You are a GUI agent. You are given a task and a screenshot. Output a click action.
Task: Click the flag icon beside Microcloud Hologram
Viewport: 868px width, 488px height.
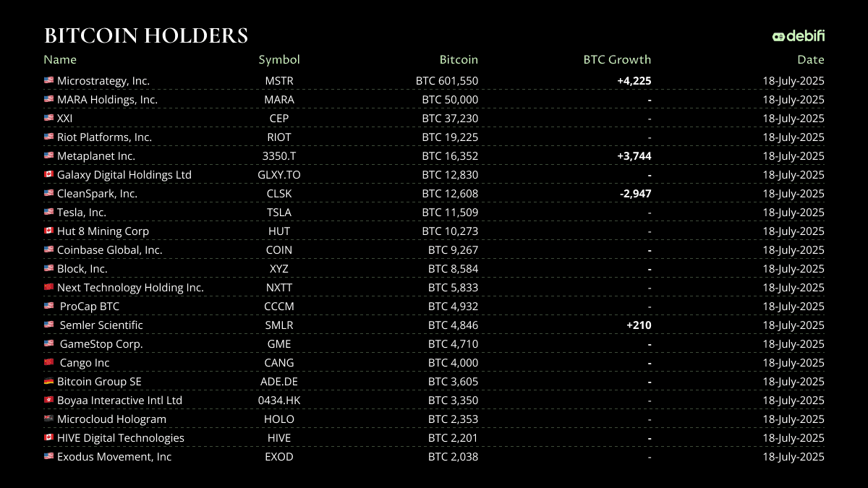click(x=48, y=419)
